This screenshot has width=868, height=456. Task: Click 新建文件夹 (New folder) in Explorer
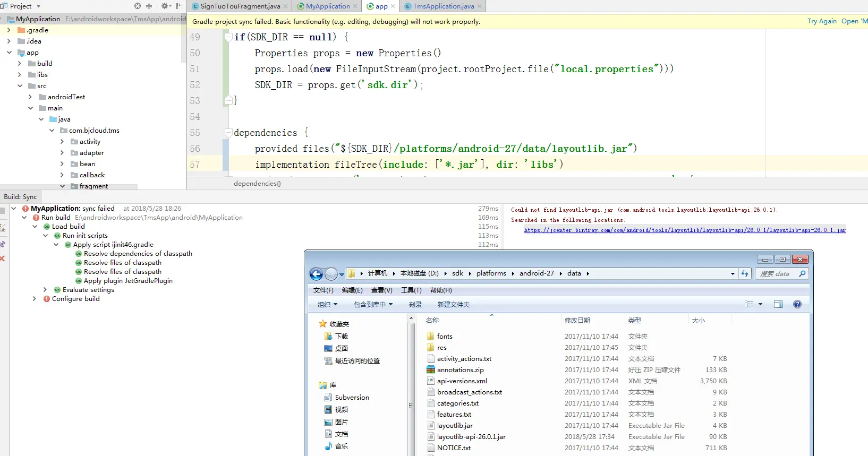(453, 304)
